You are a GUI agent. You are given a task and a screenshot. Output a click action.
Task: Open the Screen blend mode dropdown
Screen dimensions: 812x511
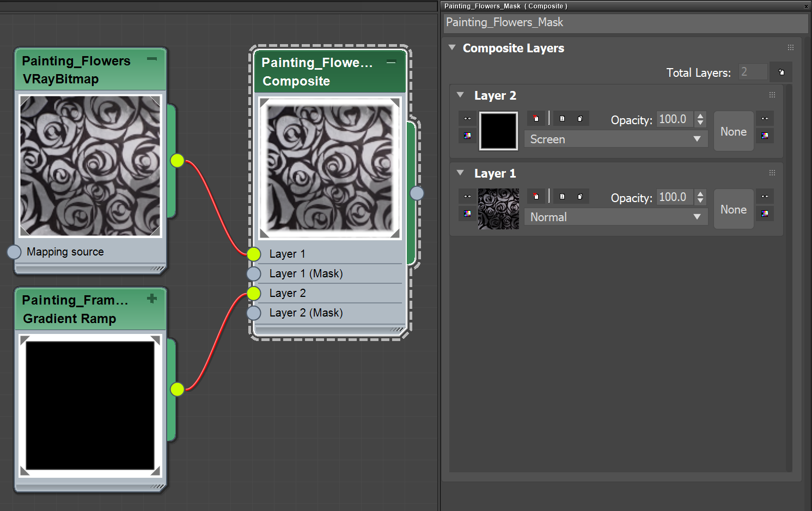coord(615,139)
